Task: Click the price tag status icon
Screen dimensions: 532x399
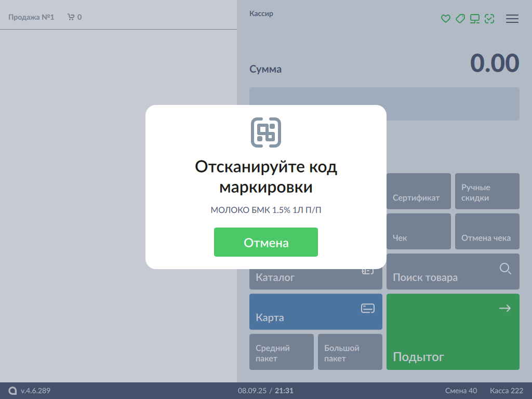Action: pyautogui.click(x=460, y=19)
